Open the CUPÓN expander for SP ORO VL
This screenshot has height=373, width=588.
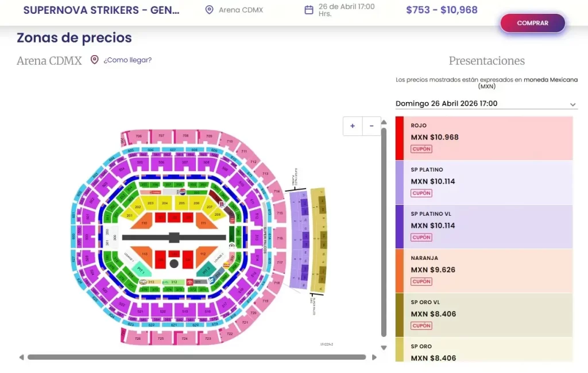point(421,325)
